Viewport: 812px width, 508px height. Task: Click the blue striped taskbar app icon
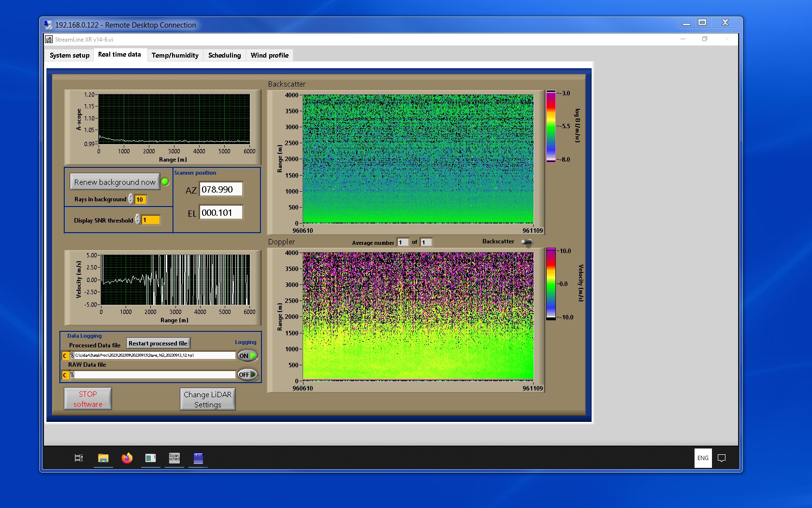(198, 458)
